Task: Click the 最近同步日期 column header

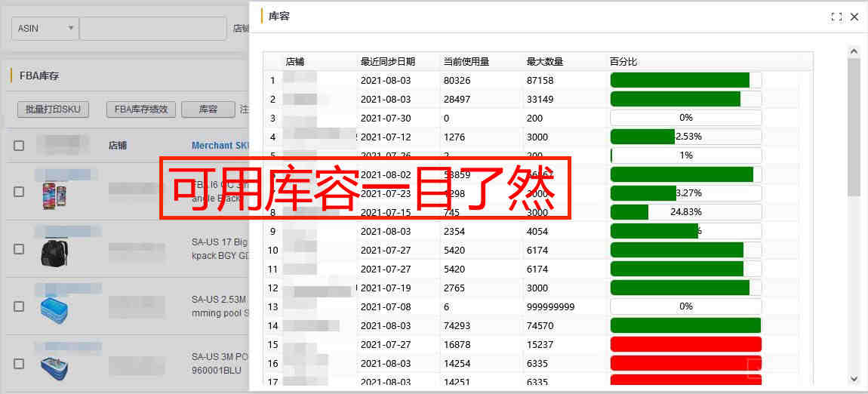Action: tap(387, 61)
